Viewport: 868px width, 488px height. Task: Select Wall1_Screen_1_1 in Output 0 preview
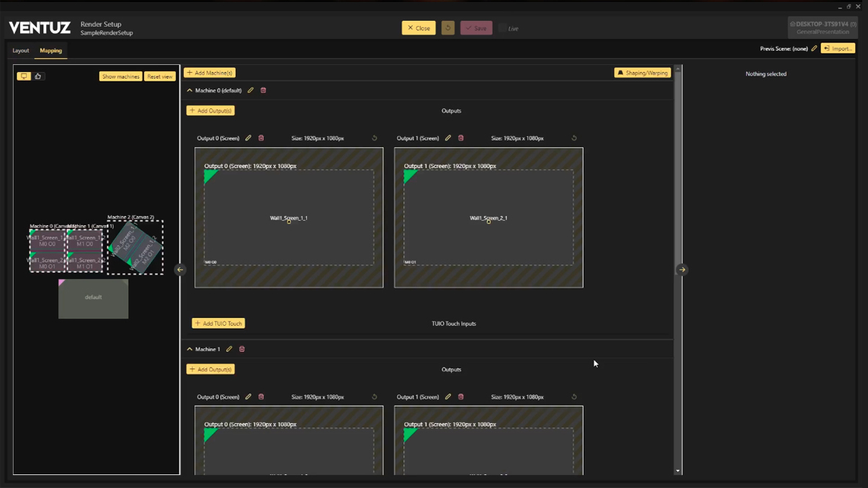tap(289, 218)
